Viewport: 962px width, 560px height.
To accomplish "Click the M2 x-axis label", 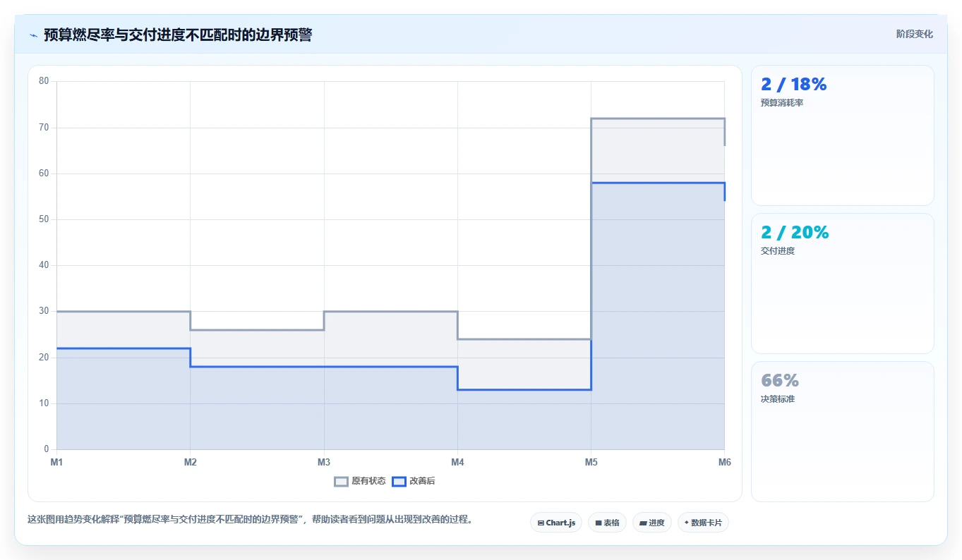I will [190, 463].
